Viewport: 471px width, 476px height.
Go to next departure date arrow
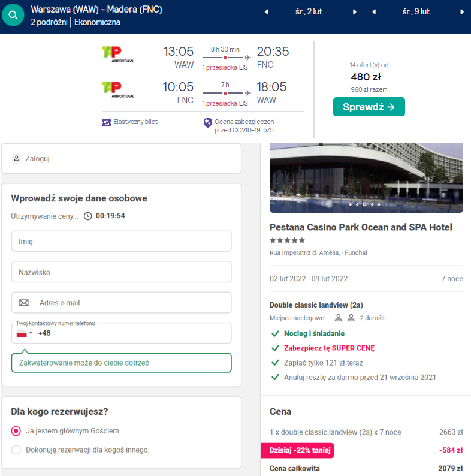[355, 11]
